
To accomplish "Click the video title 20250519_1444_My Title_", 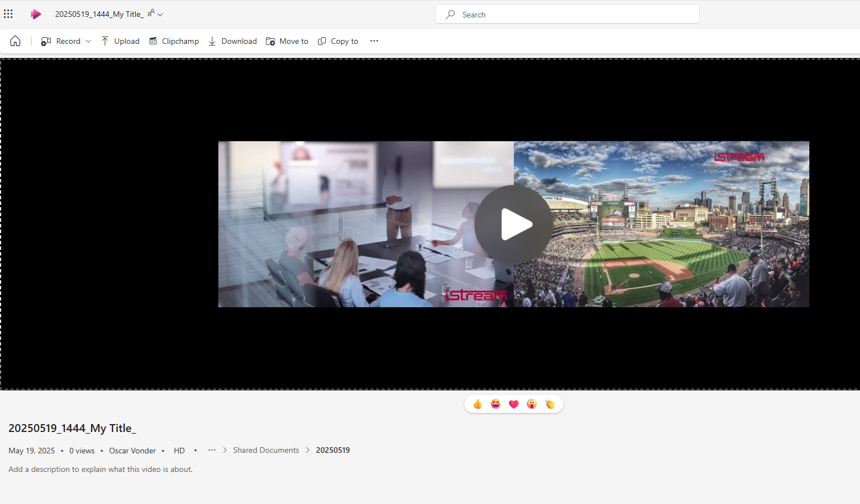I will 72,428.
